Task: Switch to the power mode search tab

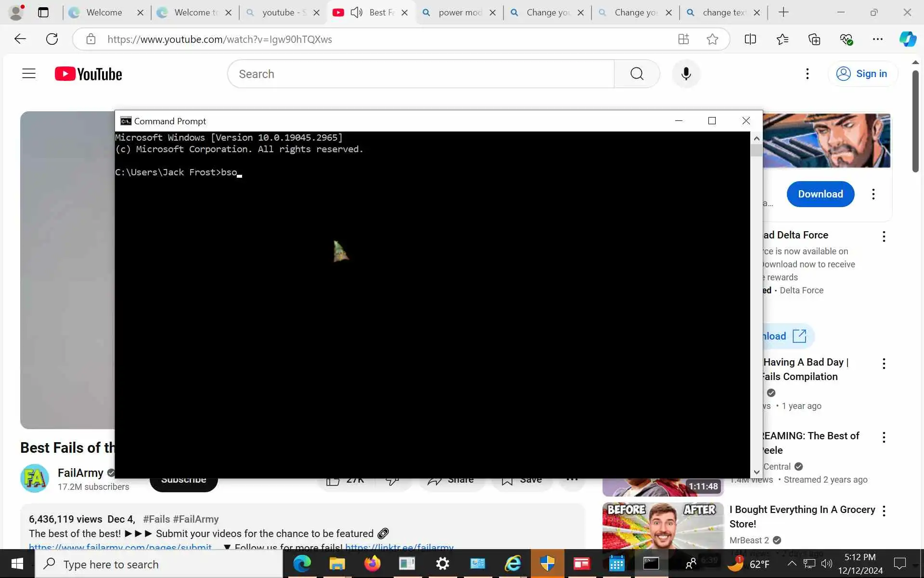Action: (460, 13)
